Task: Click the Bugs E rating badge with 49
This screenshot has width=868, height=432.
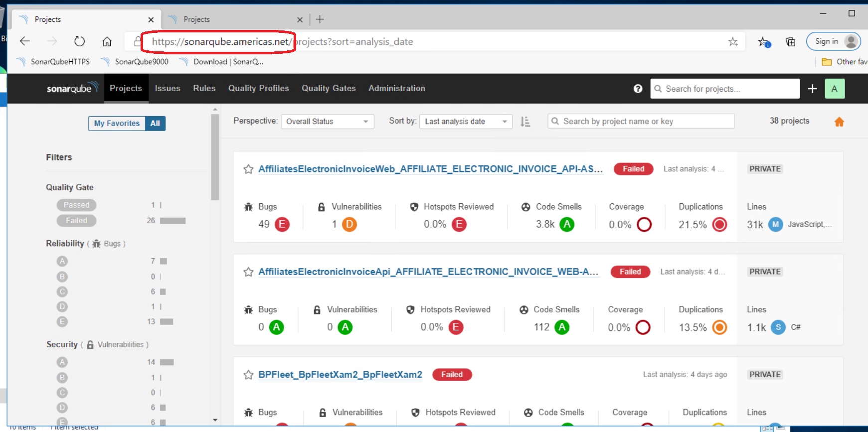Action: (x=282, y=224)
